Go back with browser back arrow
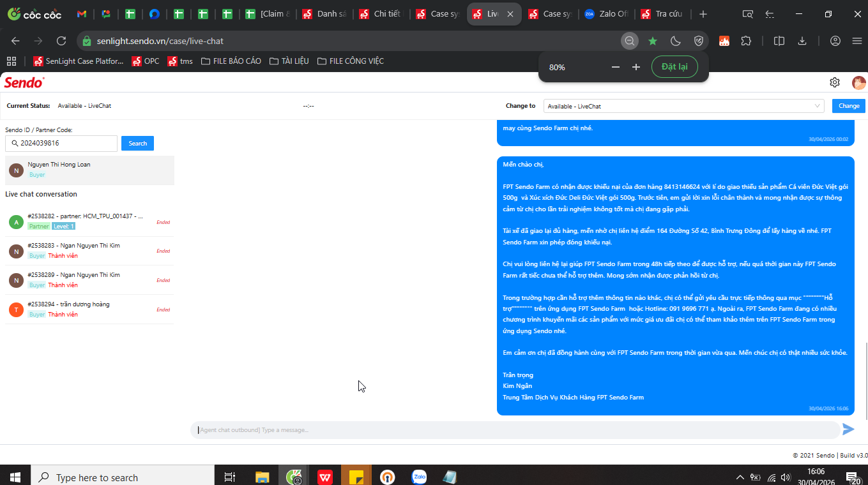The height and width of the screenshot is (485, 868). click(x=15, y=41)
